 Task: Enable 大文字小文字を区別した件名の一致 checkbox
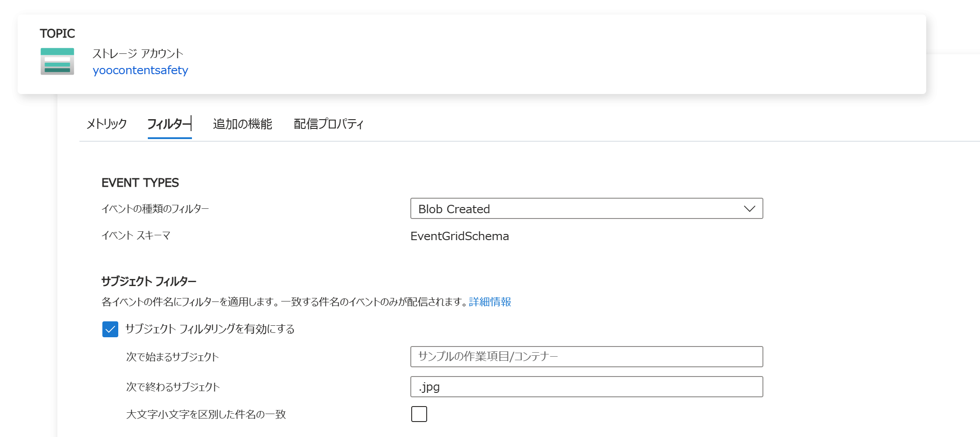pyautogui.click(x=419, y=414)
